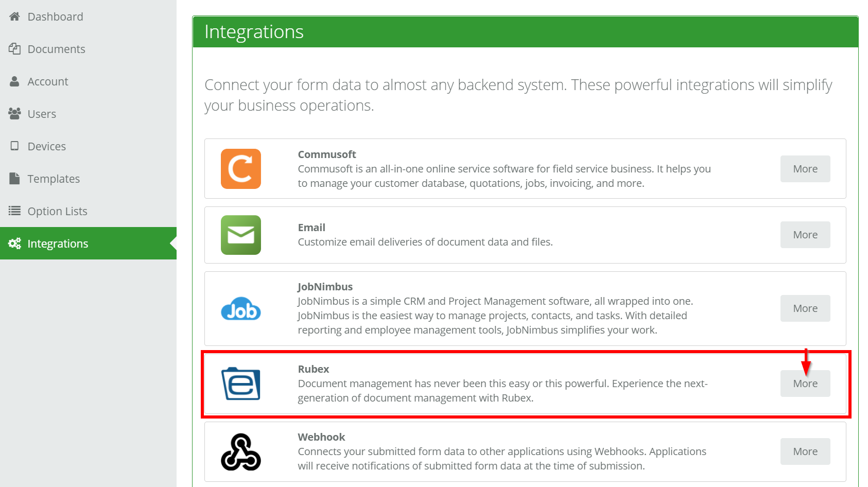The width and height of the screenshot is (868, 487).
Task: Click the Commusoft orange logo
Action: (x=241, y=169)
